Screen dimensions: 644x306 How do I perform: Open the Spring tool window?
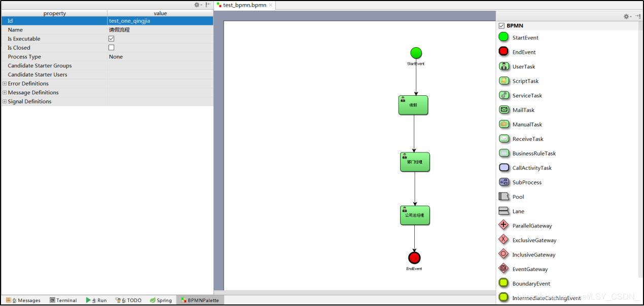point(161,300)
